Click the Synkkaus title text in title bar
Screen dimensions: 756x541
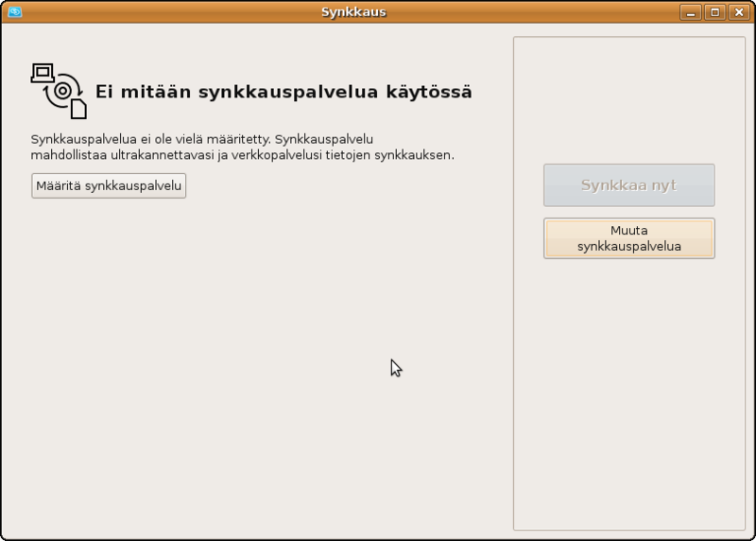[353, 12]
